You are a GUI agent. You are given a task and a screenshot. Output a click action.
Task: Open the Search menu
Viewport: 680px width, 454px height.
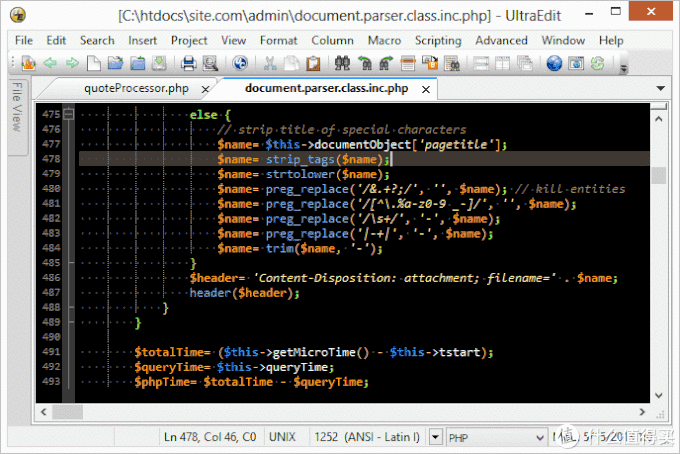coord(97,40)
